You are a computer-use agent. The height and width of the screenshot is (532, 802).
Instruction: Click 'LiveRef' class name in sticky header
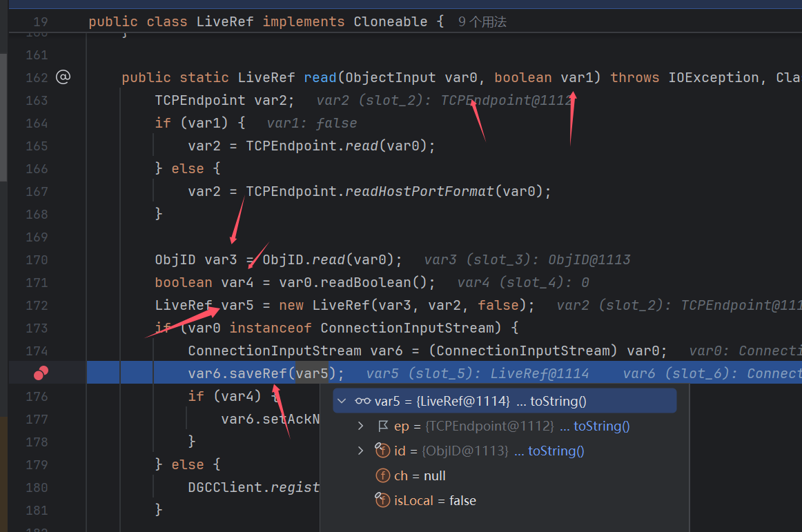point(225,22)
